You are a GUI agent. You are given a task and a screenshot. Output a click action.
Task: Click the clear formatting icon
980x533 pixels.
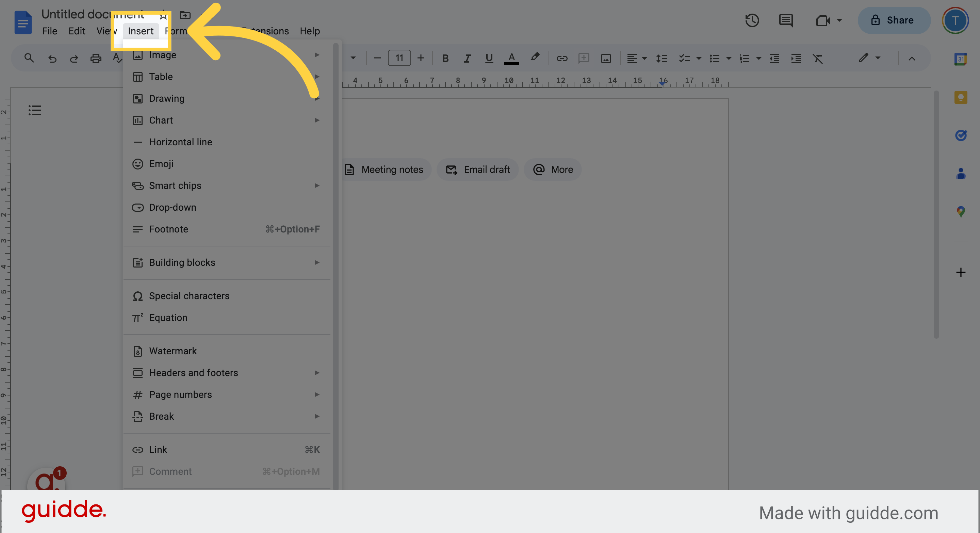pyautogui.click(x=818, y=59)
